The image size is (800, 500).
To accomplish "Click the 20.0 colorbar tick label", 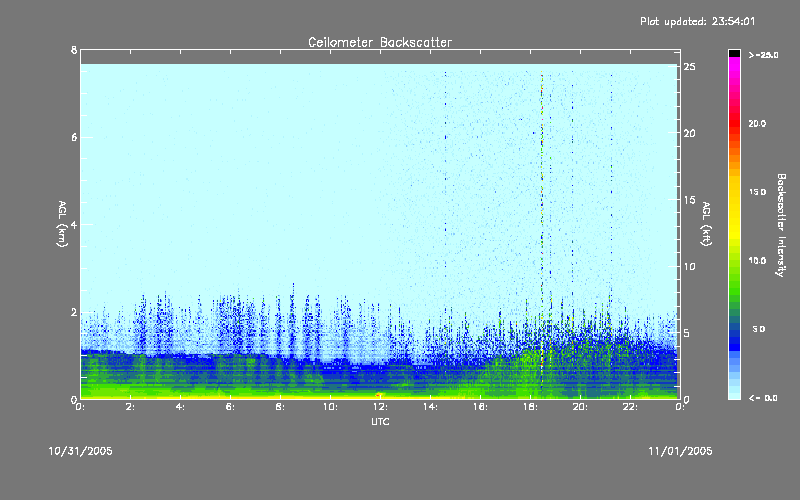I will (x=757, y=123).
